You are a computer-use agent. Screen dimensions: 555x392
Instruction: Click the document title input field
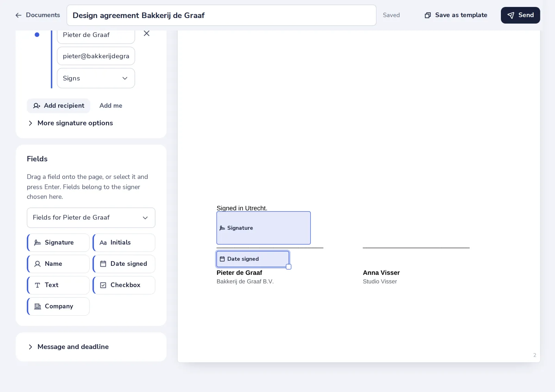(x=221, y=15)
